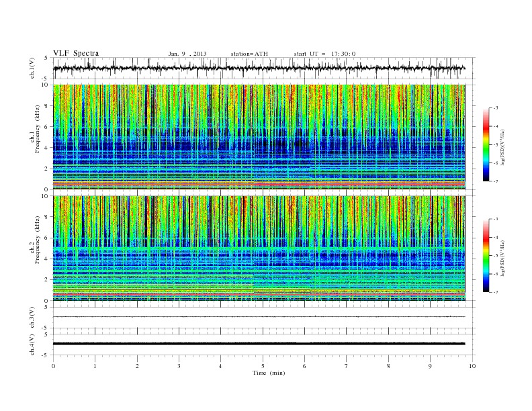The height and width of the screenshot is (411, 532).
Task: Click the "ch.4(V)" axis label
Action: pyautogui.click(x=32, y=345)
